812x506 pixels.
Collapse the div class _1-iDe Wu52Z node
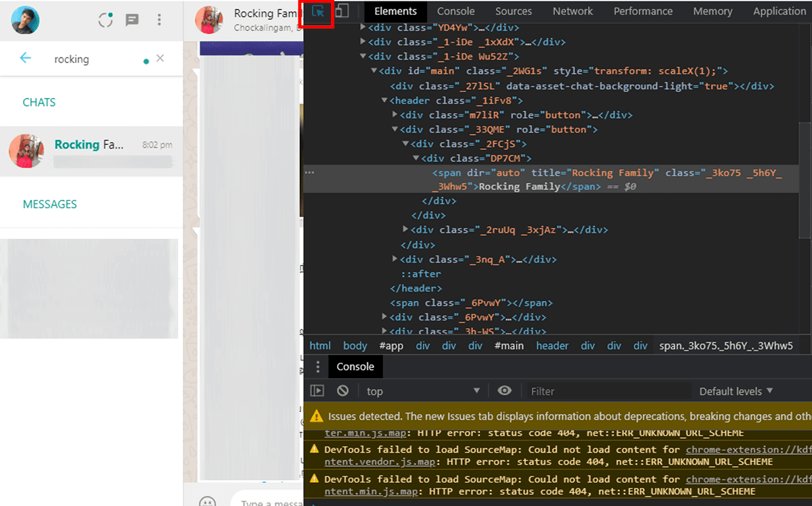click(x=363, y=57)
